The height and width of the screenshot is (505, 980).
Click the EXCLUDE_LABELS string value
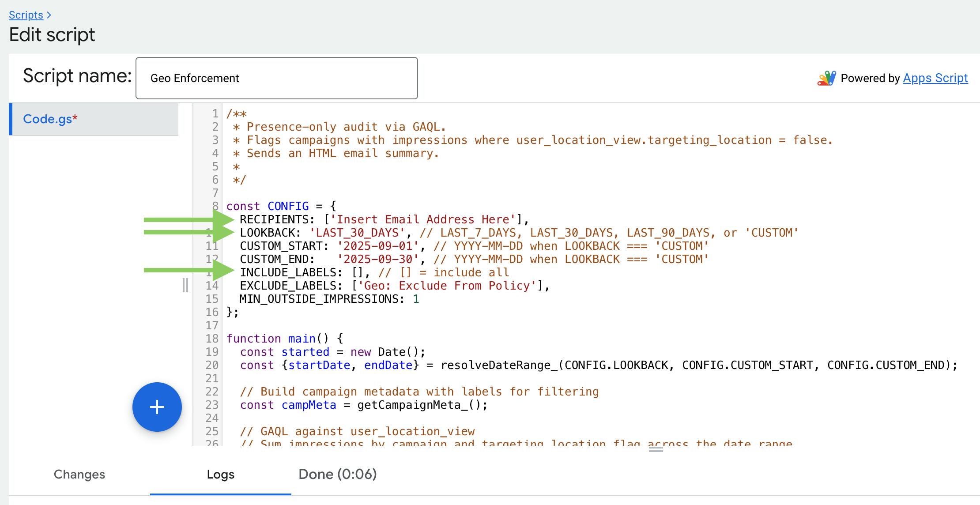[448, 286]
